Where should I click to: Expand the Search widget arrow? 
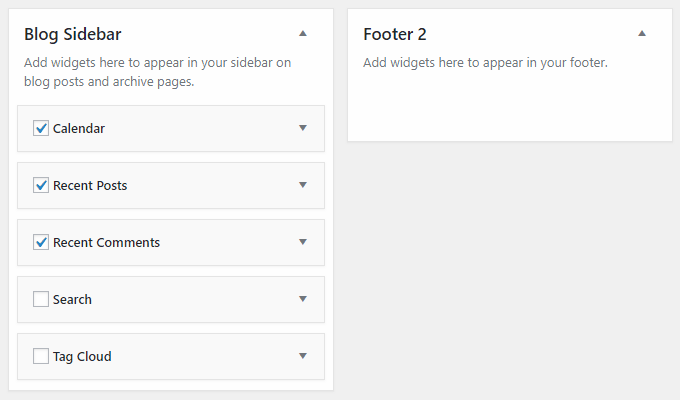click(303, 299)
